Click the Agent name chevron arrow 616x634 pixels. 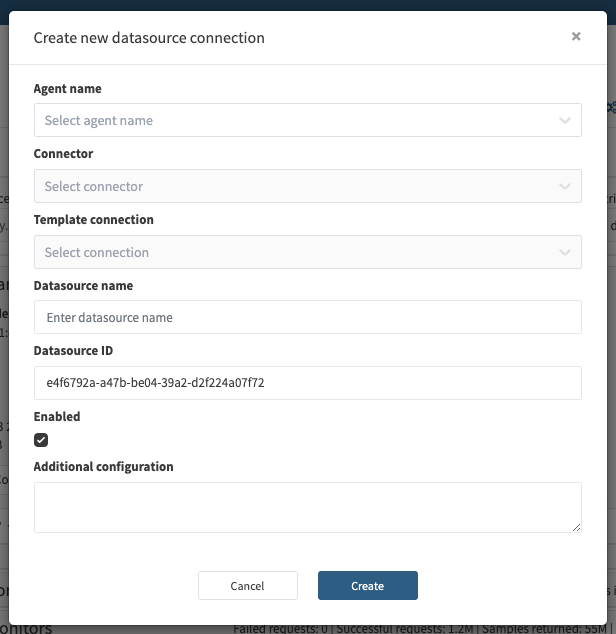click(565, 121)
